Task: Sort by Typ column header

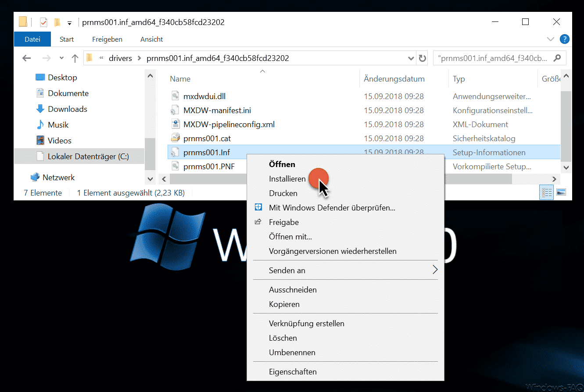Action: click(459, 79)
